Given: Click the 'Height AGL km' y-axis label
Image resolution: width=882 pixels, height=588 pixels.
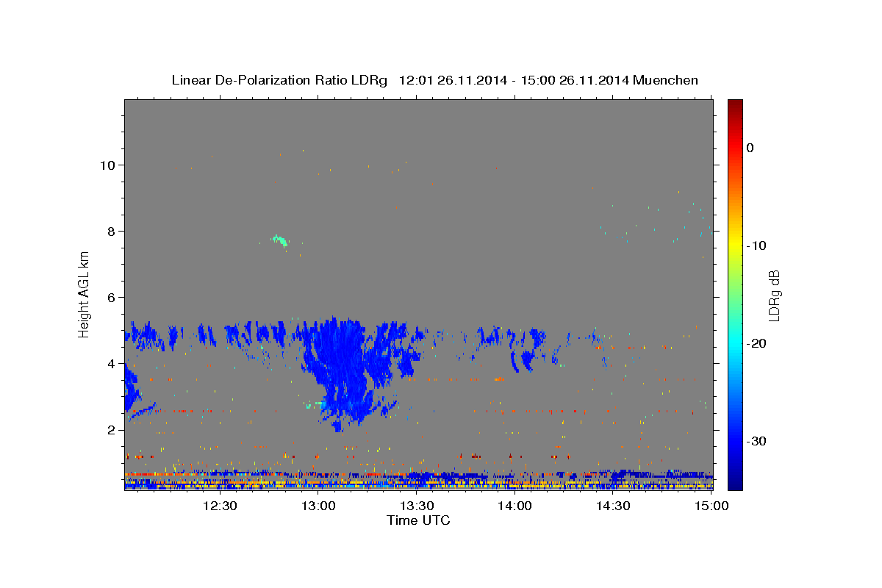Looking at the screenshot, I should [85, 294].
